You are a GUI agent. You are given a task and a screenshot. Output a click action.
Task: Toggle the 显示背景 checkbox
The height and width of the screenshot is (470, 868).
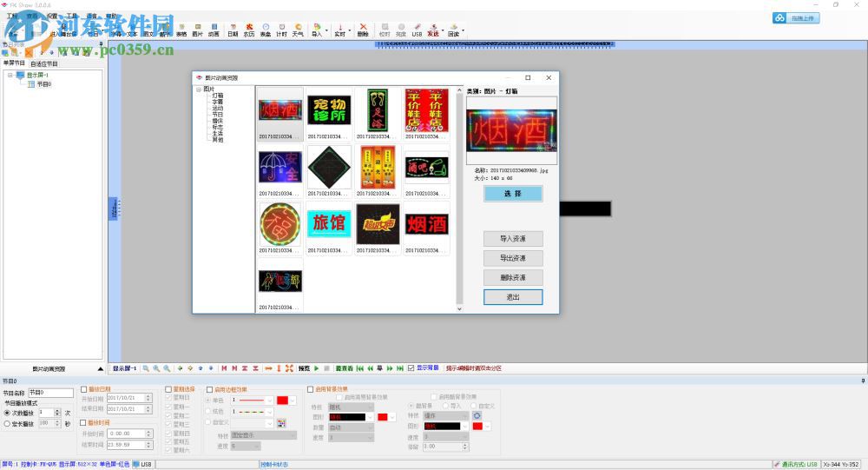411,368
